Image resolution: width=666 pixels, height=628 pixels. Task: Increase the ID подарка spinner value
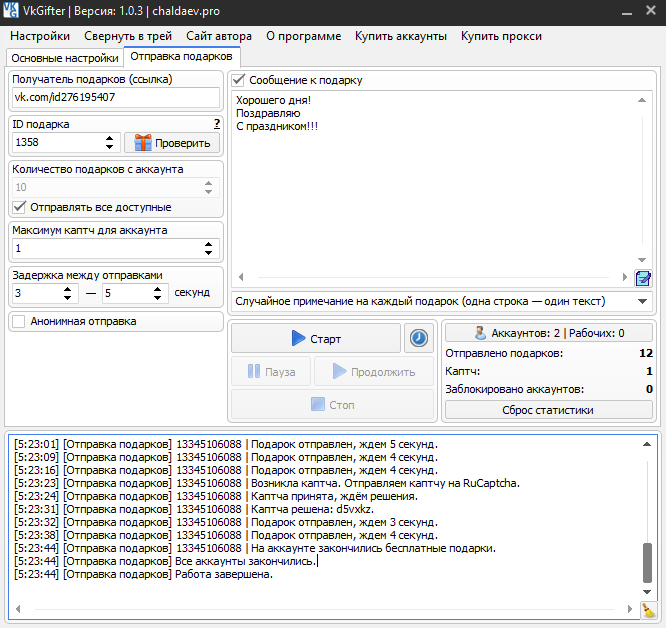pyautogui.click(x=110, y=138)
